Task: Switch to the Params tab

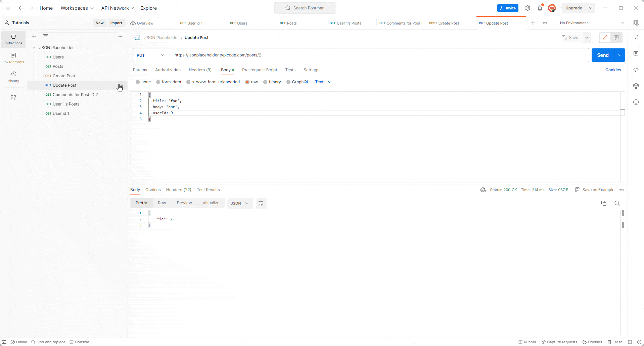Action: pos(140,70)
